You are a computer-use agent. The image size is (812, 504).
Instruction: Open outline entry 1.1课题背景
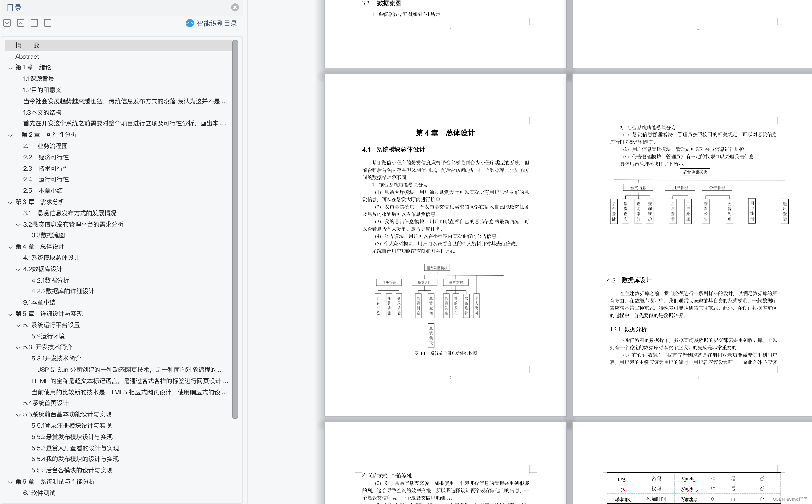coord(39,79)
